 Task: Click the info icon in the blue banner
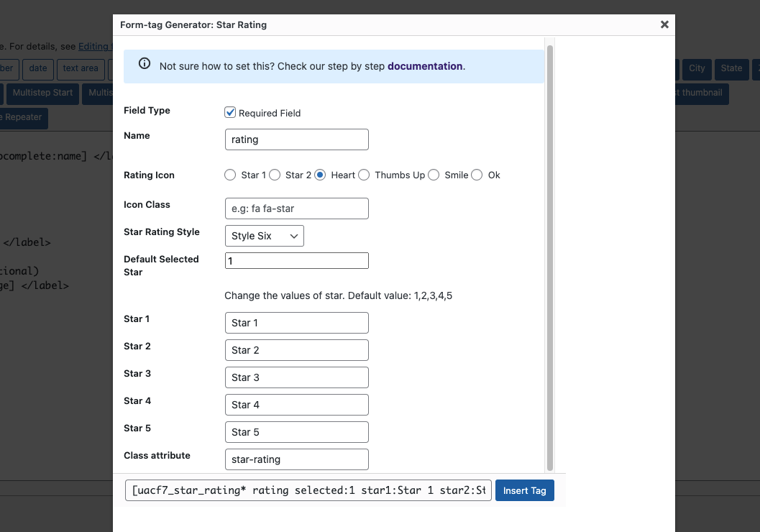[x=144, y=63]
